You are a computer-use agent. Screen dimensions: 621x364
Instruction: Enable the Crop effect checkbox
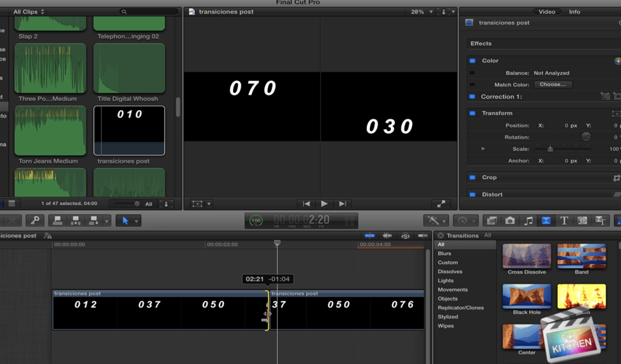tap(472, 177)
